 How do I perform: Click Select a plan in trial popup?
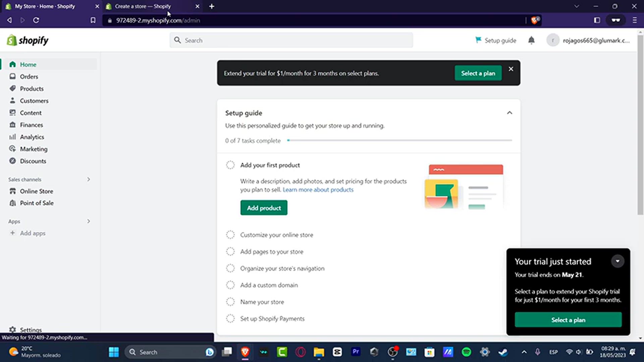click(568, 320)
